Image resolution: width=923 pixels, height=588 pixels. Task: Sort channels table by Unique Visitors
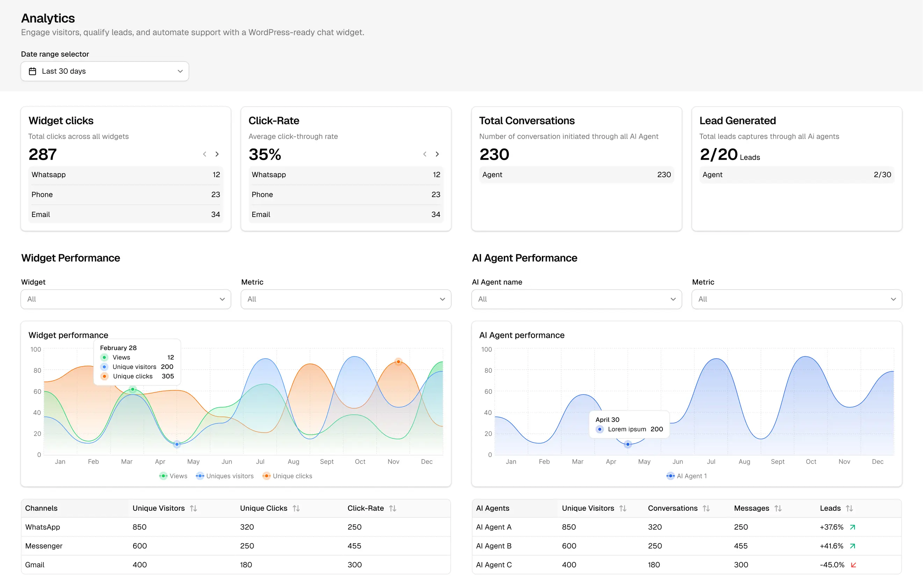(x=194, y=508)
